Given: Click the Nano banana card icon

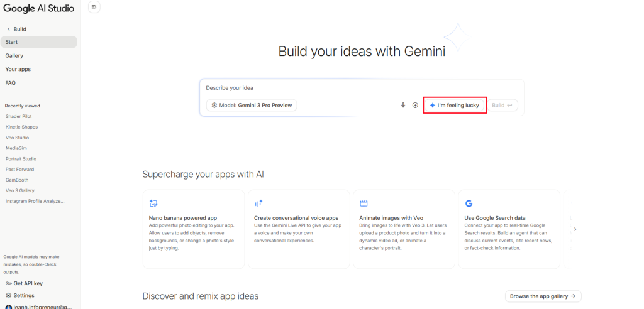Looking at the screenshot, I should (153, 203).
